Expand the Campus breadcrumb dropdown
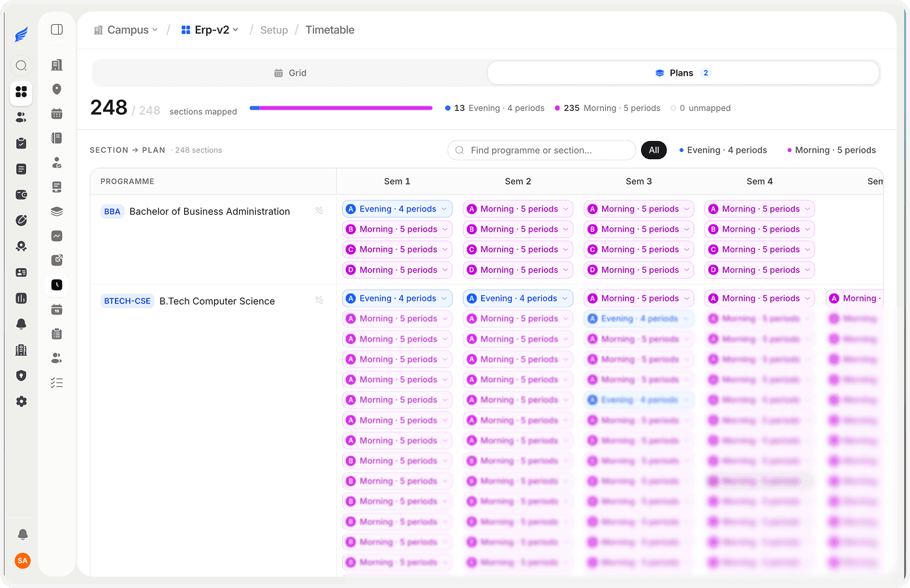 [126, 30]
